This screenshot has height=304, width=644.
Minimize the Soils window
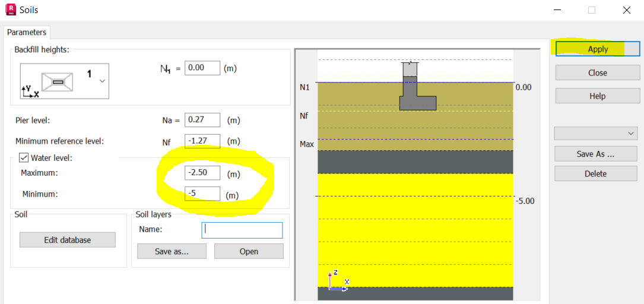[557, 10]
